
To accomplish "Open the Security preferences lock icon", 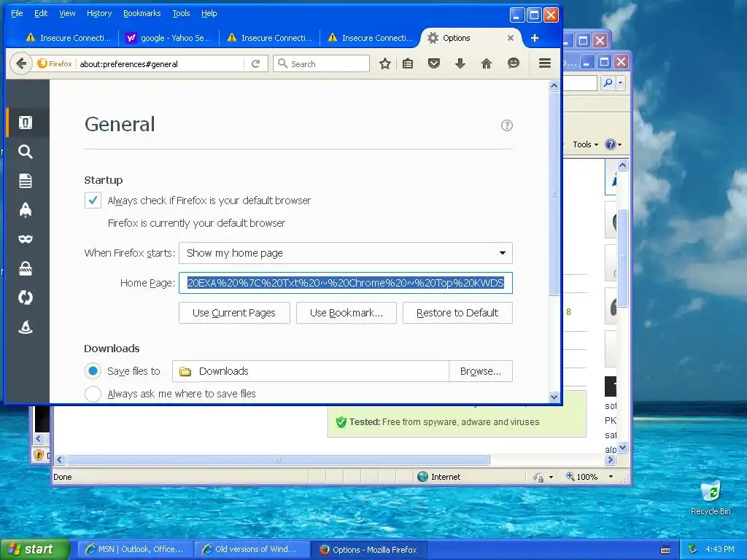I will pyautogui.click(x=26, y=268).
